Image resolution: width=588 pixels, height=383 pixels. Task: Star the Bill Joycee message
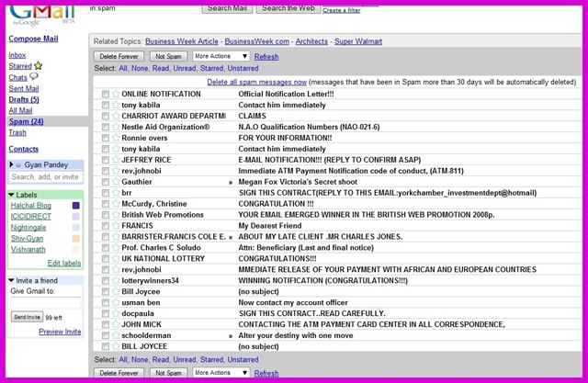click(116, 291)
